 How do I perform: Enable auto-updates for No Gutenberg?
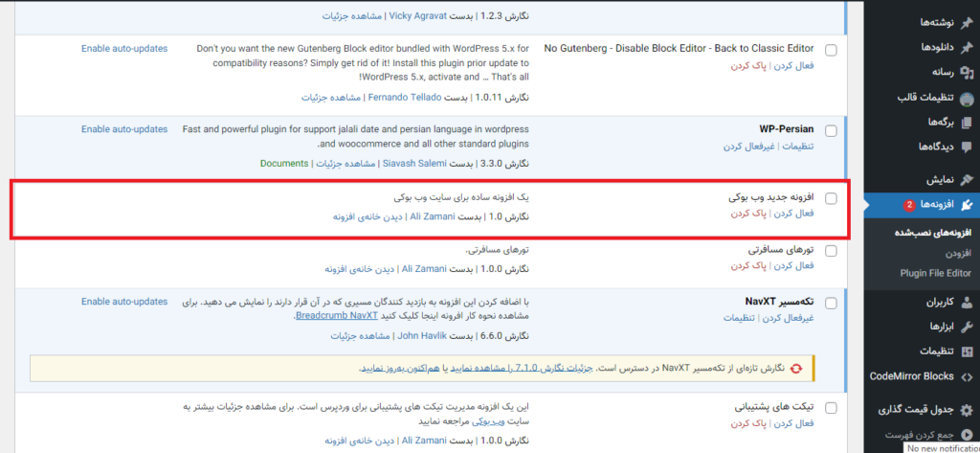[x=124, y=48]
